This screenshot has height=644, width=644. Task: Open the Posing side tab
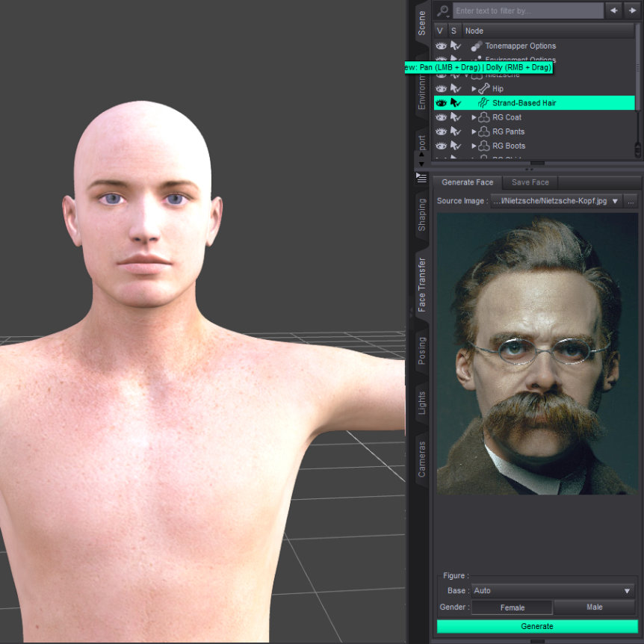click(422, 350)
